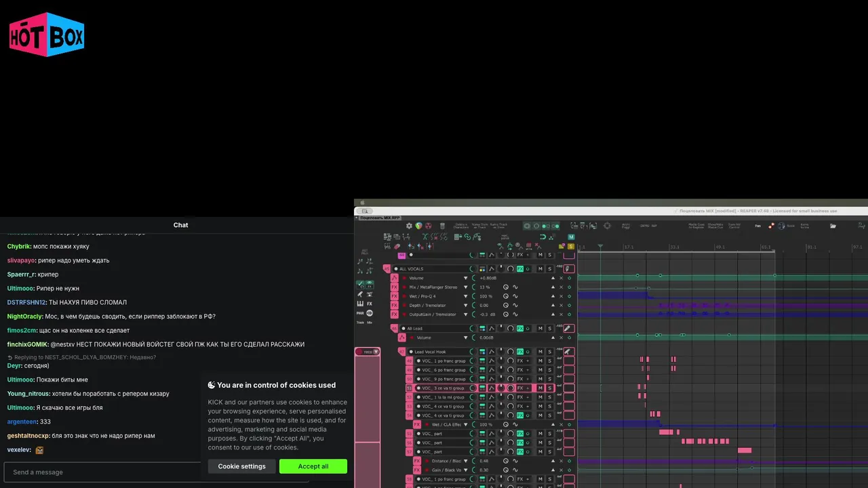The width and height of the screenshot is (868, 488).
Task: Toggle bypass on Volume envelope of ALL VOCALS
Action: [x=570, y=278]
